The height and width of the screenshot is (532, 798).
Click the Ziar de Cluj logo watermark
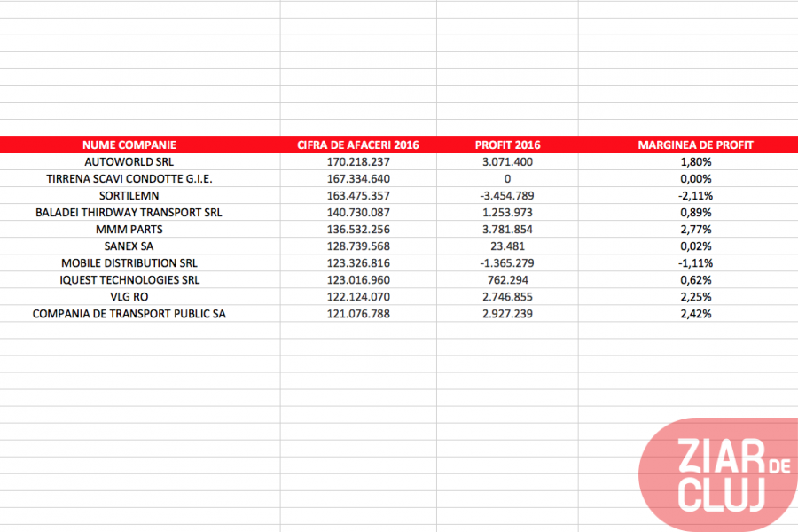[x=716, y=474]
